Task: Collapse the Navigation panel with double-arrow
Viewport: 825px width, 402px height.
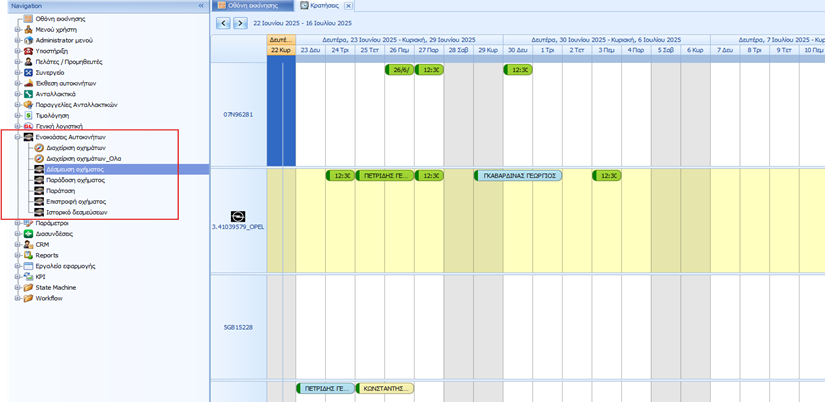Action: click(200, 6)
